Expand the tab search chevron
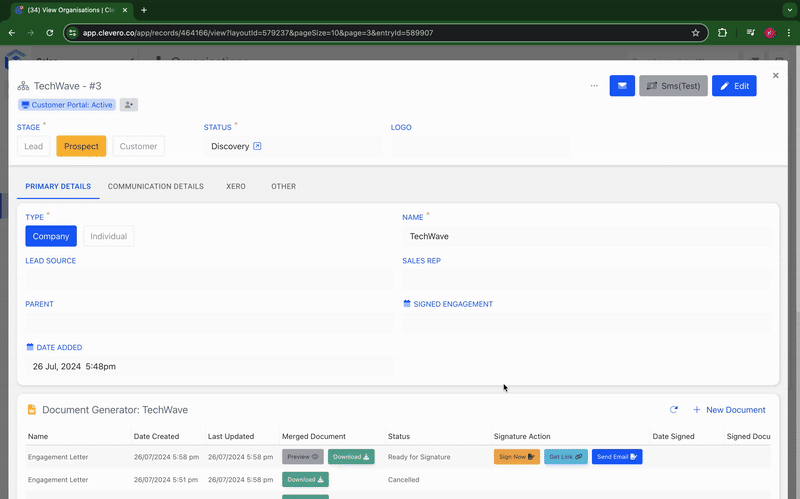 click(x=790, y=10)
